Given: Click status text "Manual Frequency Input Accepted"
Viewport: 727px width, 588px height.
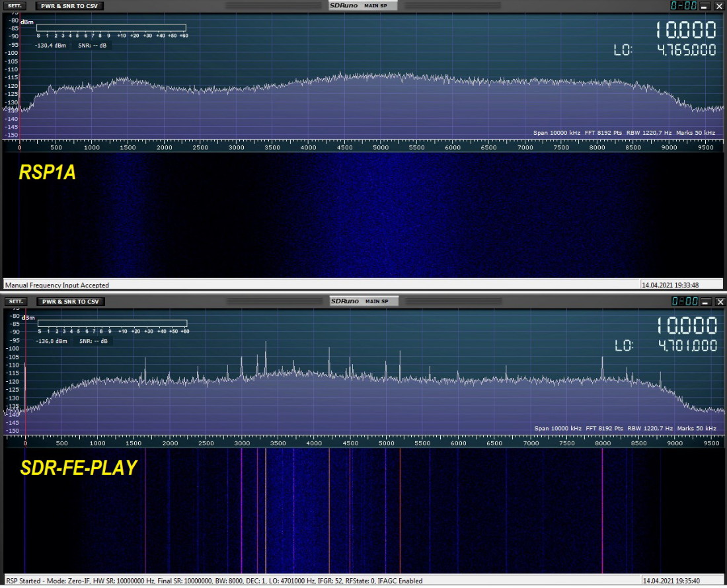Looking at the screenshot, I should coord(57,285).
